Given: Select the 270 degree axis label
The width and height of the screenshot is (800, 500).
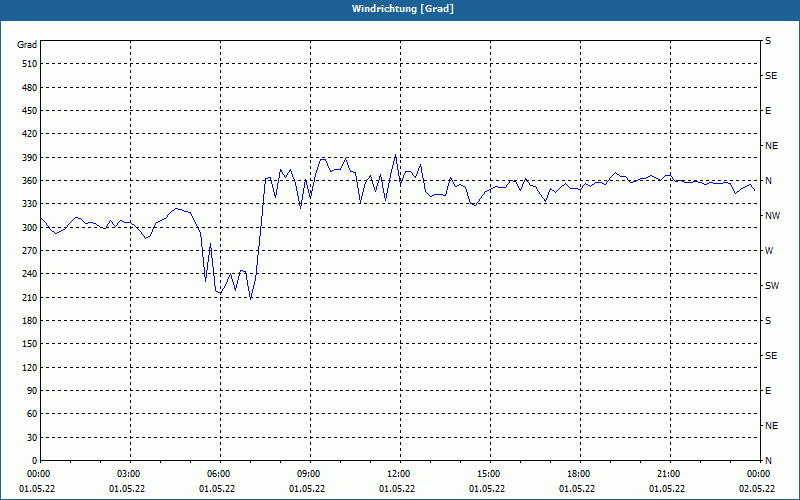Looking at the screenshot, I should point(29,251).
